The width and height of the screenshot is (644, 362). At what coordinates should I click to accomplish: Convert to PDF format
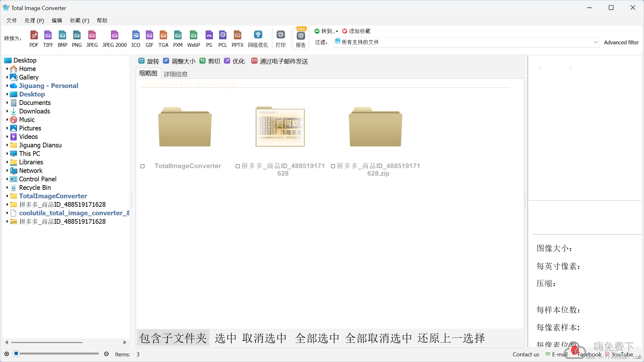[x=34, y=39]
